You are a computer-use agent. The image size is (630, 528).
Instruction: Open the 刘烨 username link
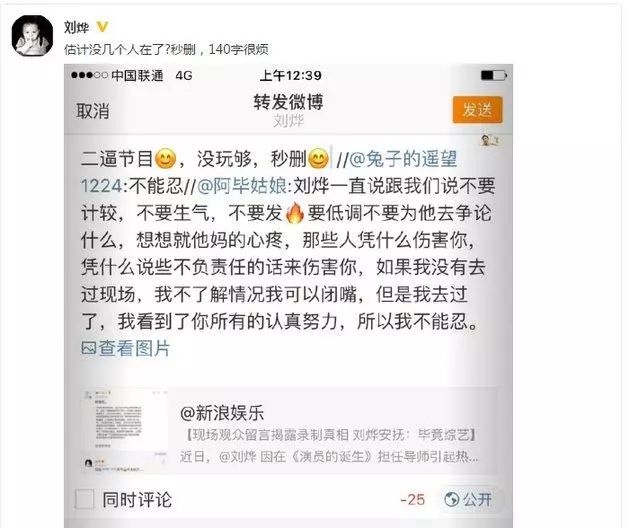(x=76, y=27)
